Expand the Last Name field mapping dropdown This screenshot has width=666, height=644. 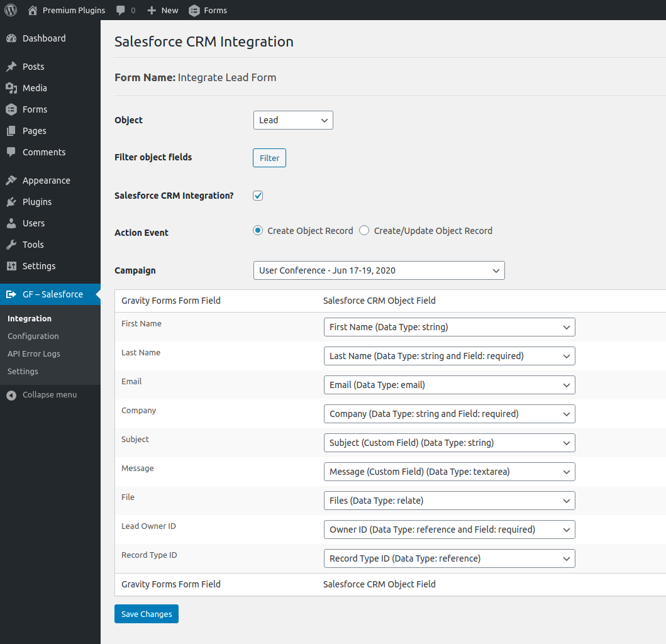pyautogui.click(x=450, y=356)
